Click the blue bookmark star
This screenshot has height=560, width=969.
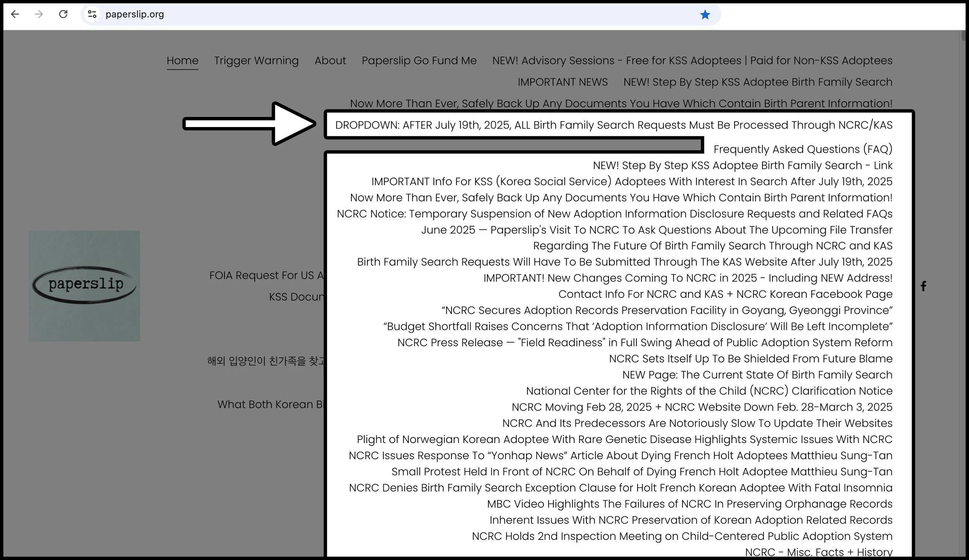click(705, 15)
